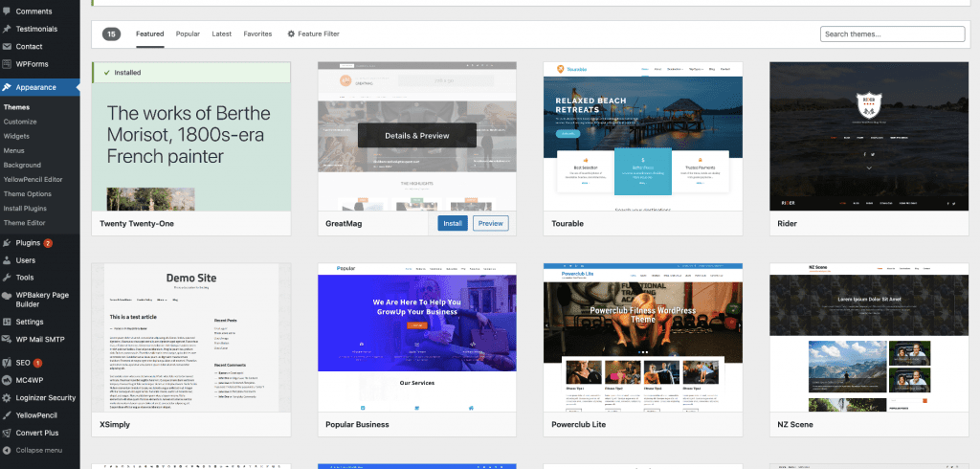Click the Appearance paintbrush icon in sidebar
Screen dimensions: 980x469
tap(8, 87)
